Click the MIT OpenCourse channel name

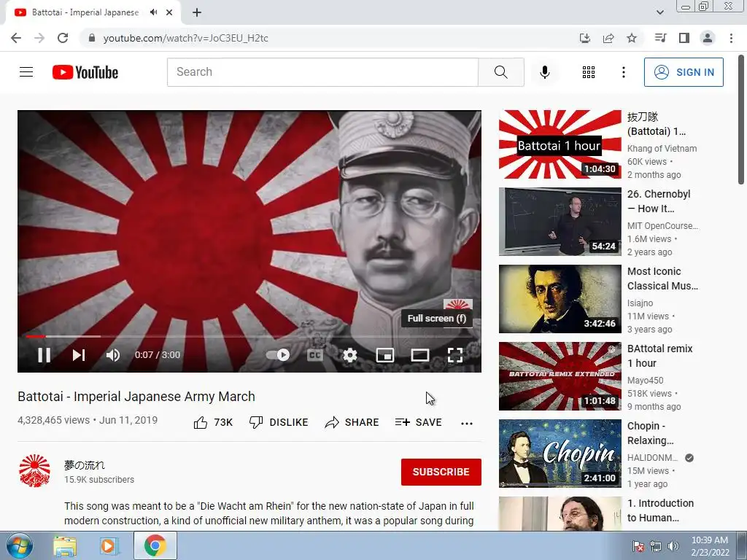pos(662,226)
